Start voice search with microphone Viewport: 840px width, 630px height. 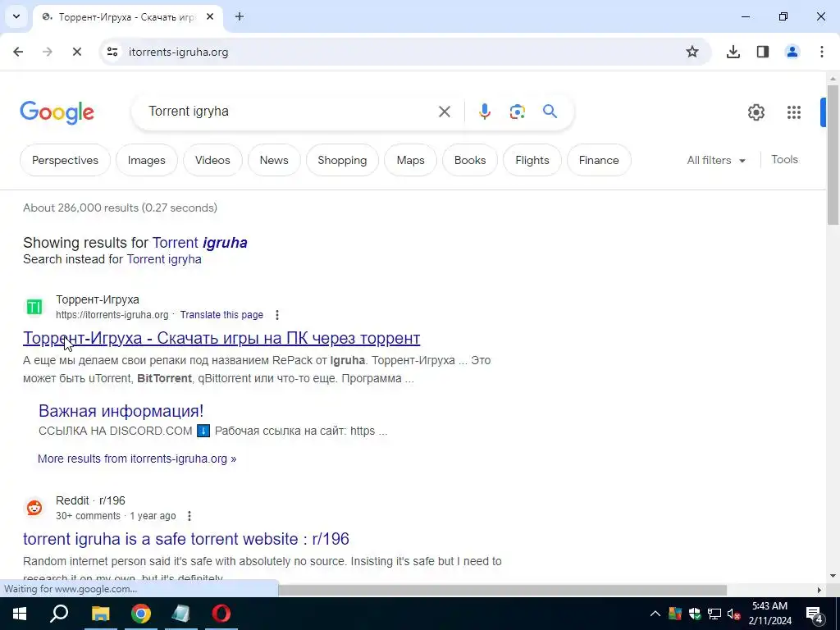click(x=484, y=112)
